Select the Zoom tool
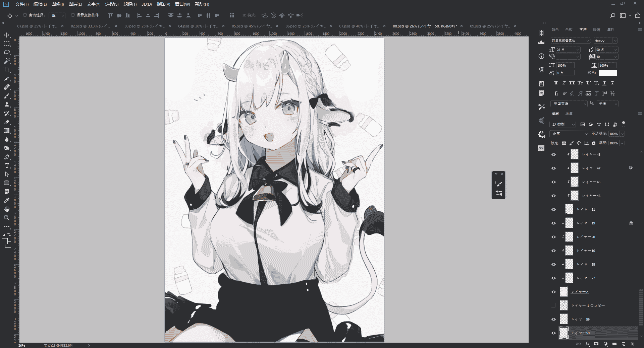 point(7,218)
